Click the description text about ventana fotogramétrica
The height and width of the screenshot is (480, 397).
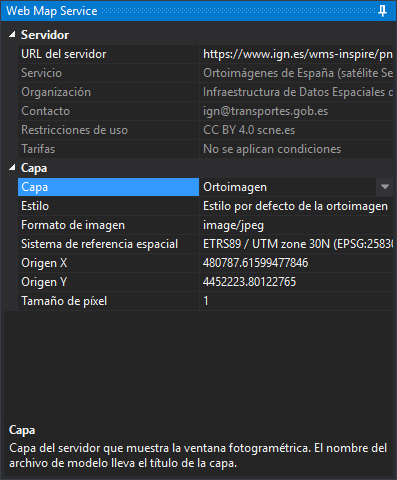pos(198,455)
